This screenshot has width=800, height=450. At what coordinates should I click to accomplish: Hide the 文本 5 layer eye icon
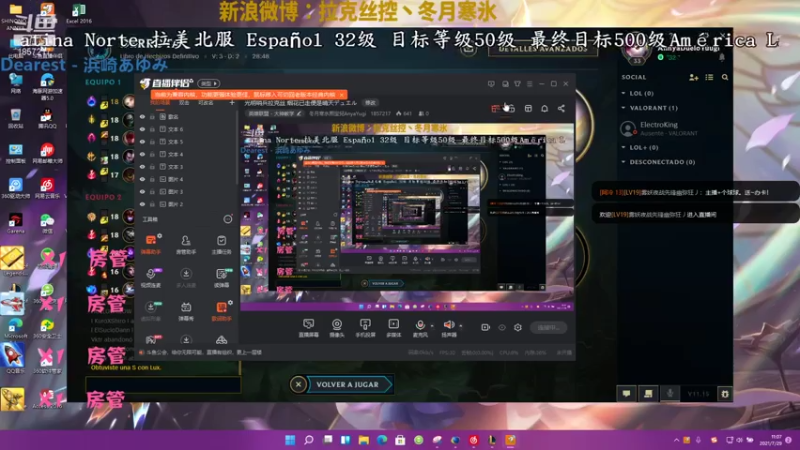(x=142, y=142)
